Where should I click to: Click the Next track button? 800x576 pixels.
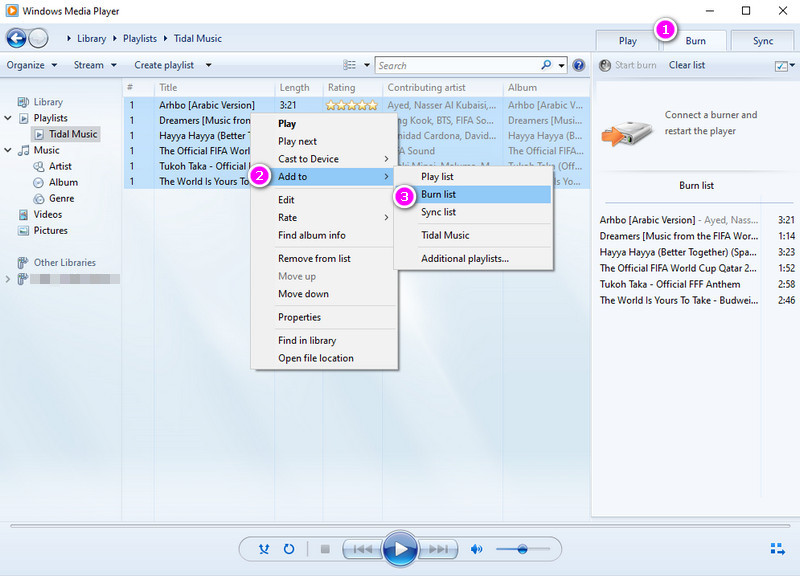coord(438,549)
